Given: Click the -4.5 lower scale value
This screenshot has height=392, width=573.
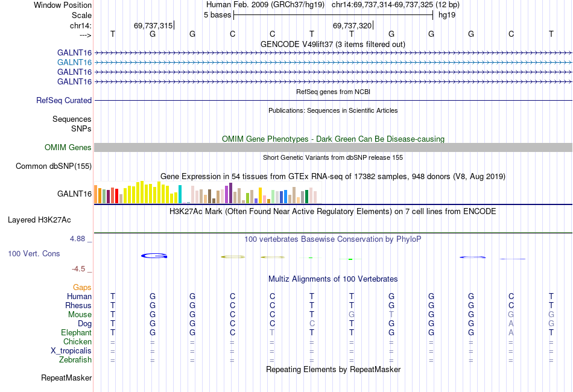Looking at the screenshot, I should click(78, 269).
